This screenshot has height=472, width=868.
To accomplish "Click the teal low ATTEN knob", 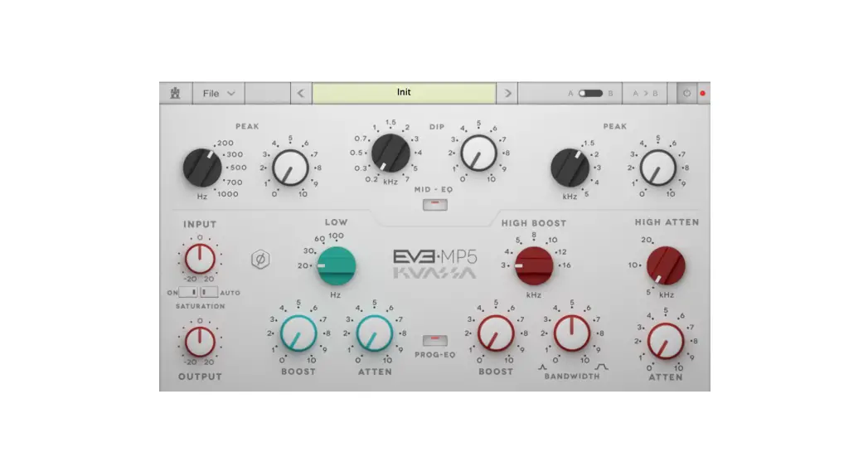I will click(x=374, y=333).
